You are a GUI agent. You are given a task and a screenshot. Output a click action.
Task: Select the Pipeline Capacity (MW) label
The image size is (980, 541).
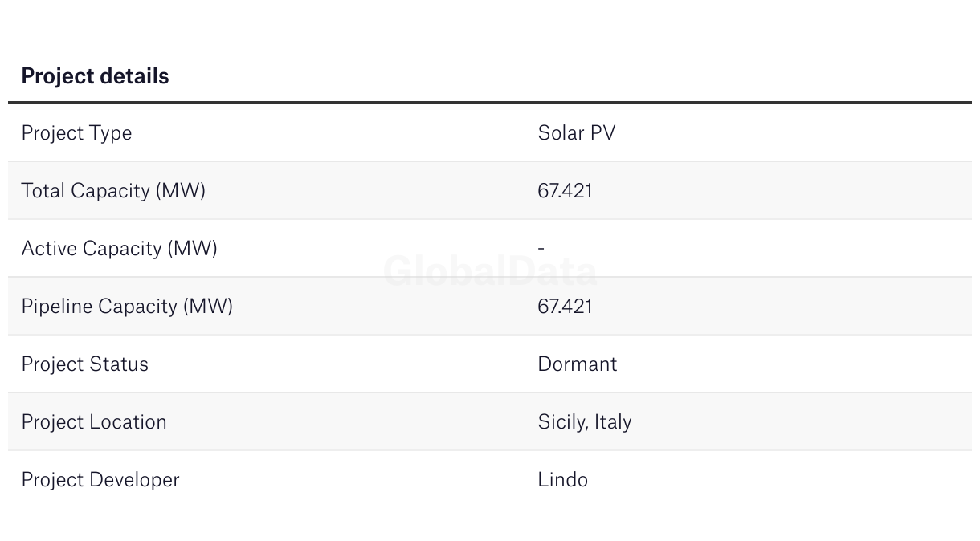coord(127,307)
